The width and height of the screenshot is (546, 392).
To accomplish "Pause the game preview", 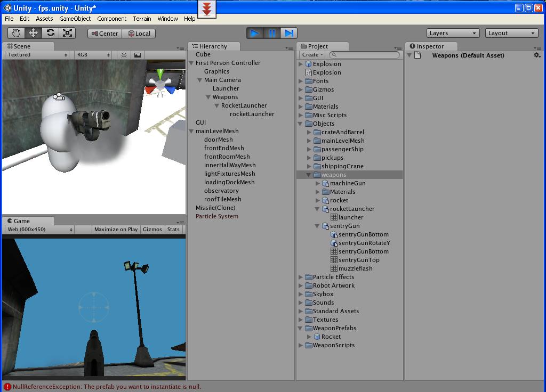I will (272, 33).
